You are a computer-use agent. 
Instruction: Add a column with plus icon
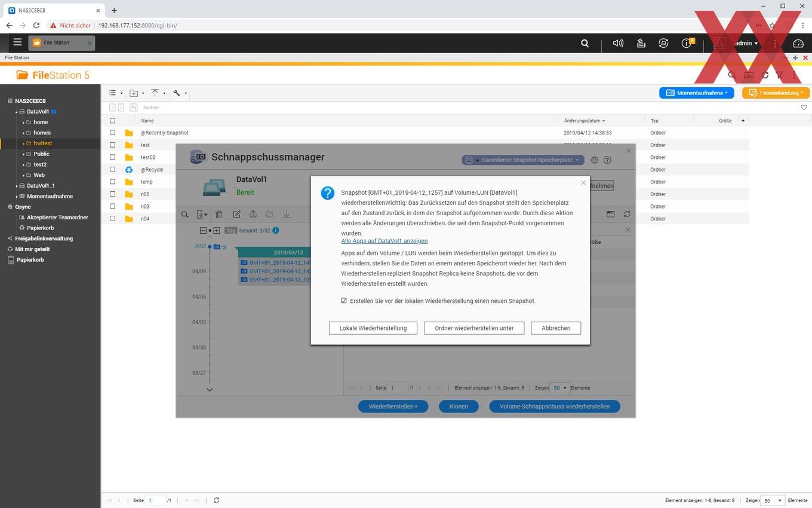tap(743, 121)
